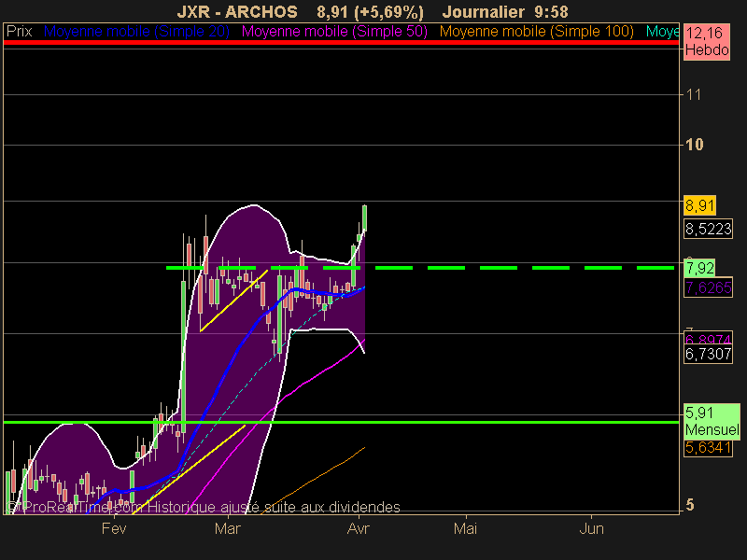Click the 6,7307 lower band value
The height and width of the screenshot is (560, 747).
[708, 354]
